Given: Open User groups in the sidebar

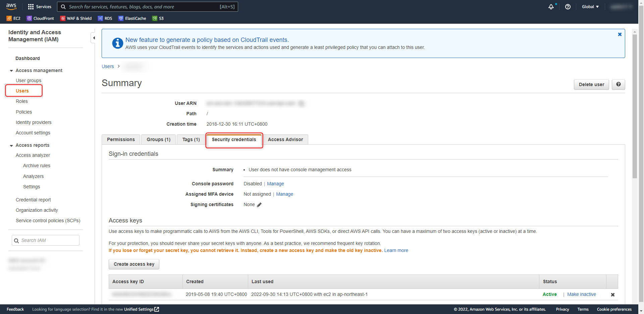Looking at the screenshot, I should [29, 80].
